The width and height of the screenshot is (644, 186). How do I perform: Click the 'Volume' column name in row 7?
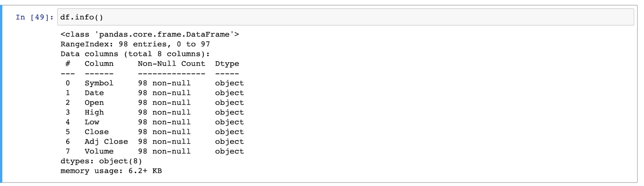coord(99,151)
